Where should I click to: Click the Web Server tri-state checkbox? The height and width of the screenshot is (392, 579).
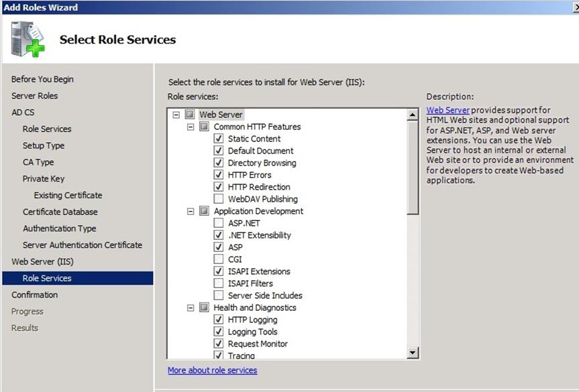pyautogui.click(x=190, y=115)
